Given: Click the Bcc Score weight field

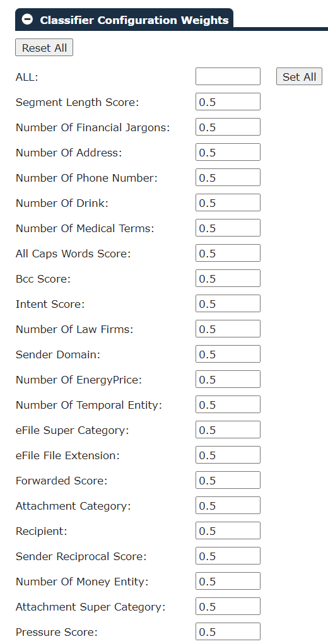Looking at the screenshot, I should pyautogui.click(x=228, y=278).
